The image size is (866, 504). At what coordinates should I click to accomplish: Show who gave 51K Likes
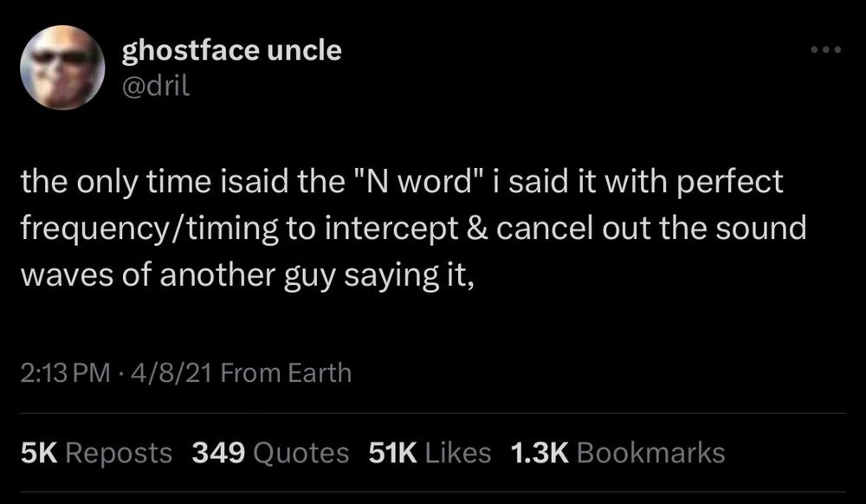coord(430,452)
